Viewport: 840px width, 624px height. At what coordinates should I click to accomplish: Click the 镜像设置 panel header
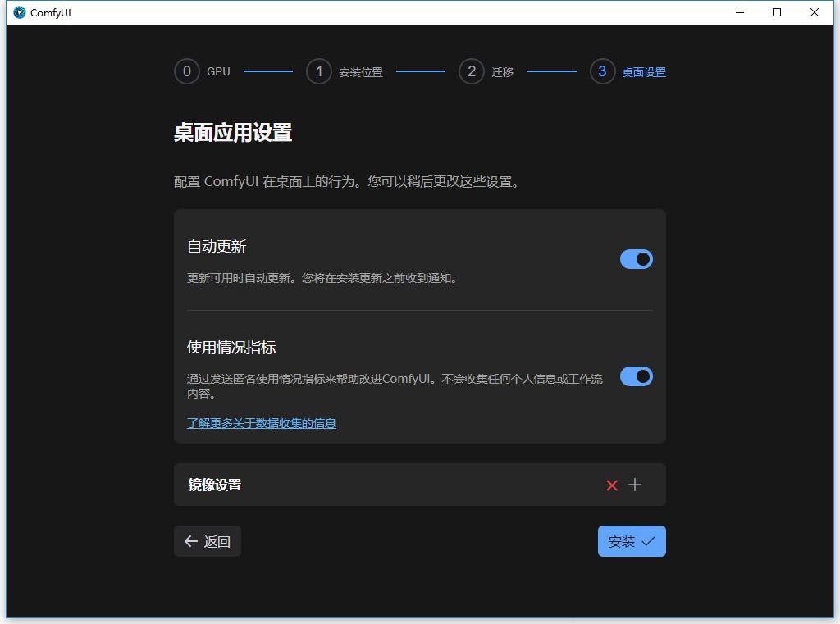[420, 485]
